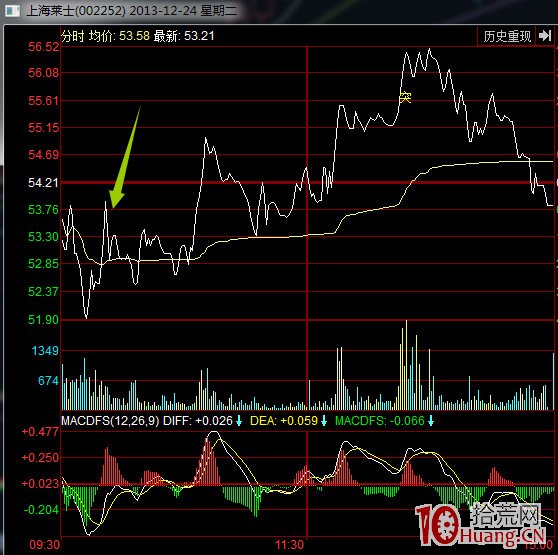Click the tallest yellow volume bar
Viewport: 558px width, 555px height.
406,365
